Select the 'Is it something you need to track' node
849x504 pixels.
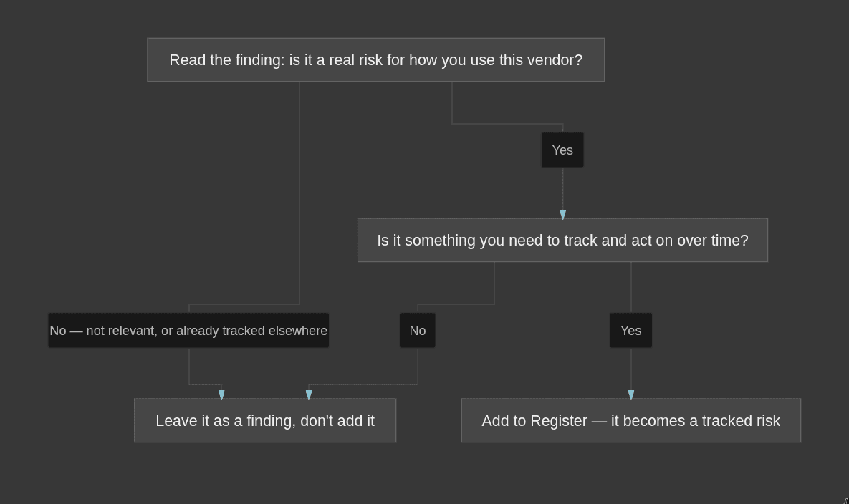click(562, 240)
